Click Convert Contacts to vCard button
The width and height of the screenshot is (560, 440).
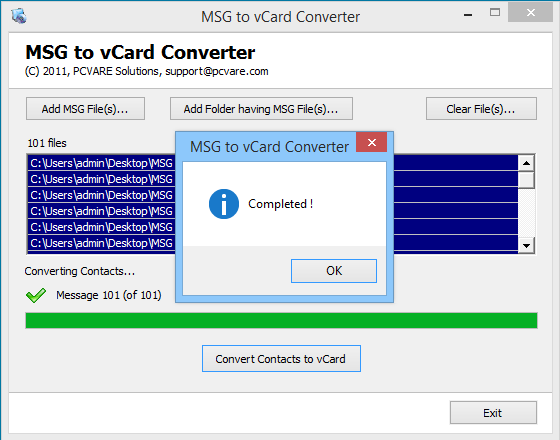[281, 359]
